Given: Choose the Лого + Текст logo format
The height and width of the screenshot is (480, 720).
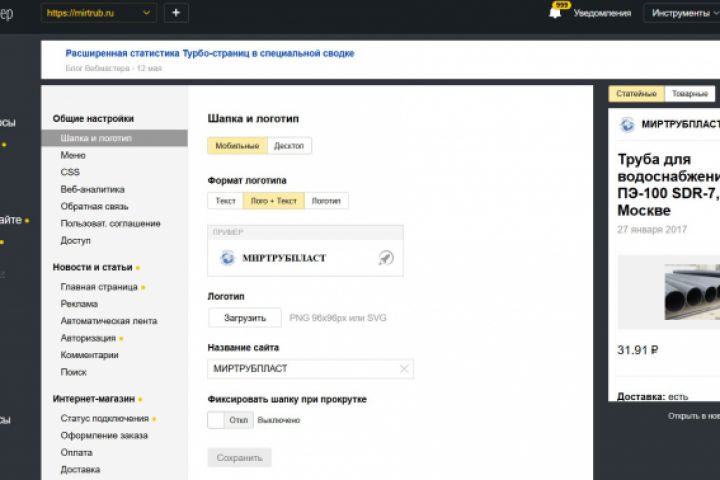Looking at the screenshot, I should click(x=274, y=201).
